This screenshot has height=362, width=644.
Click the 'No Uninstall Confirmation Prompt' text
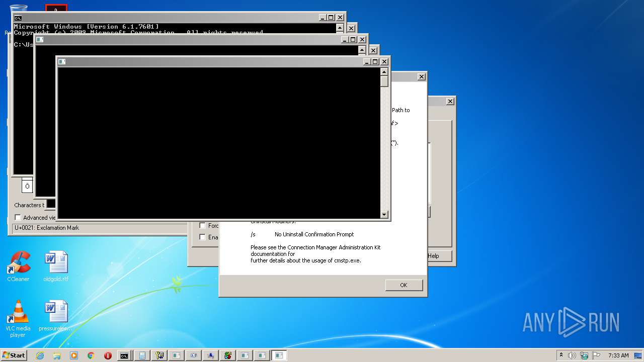coord(314,234)
